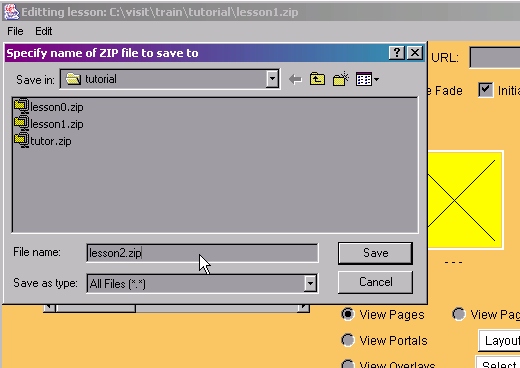Go up one folder level
520x368 pixels.
(317, 79)
